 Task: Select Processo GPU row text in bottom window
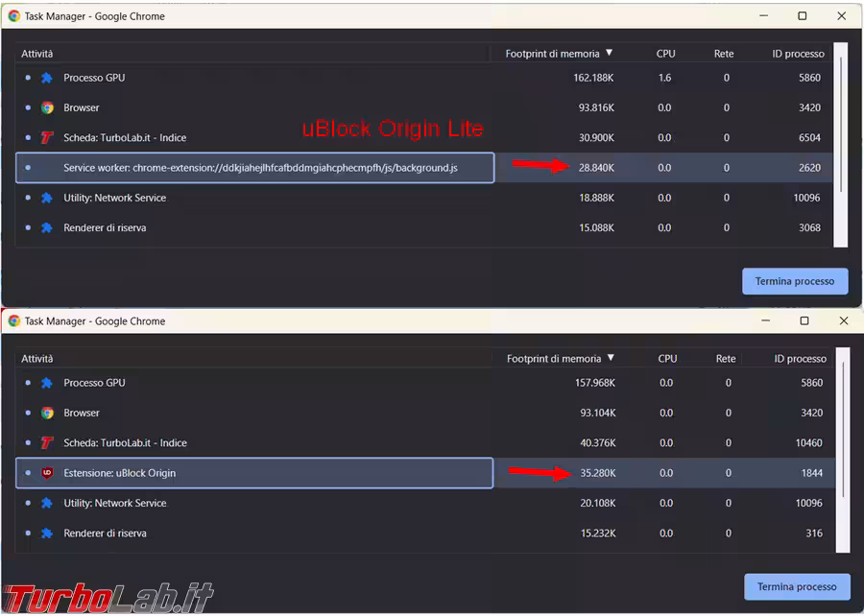(x=94, y=383)
